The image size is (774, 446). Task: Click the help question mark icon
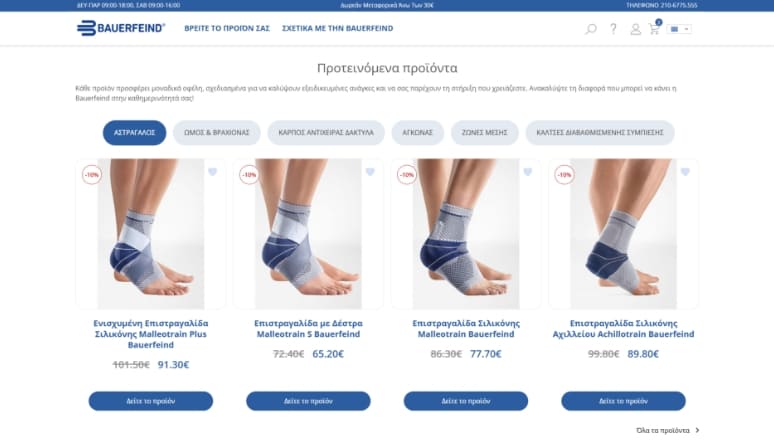click(613, 29)
